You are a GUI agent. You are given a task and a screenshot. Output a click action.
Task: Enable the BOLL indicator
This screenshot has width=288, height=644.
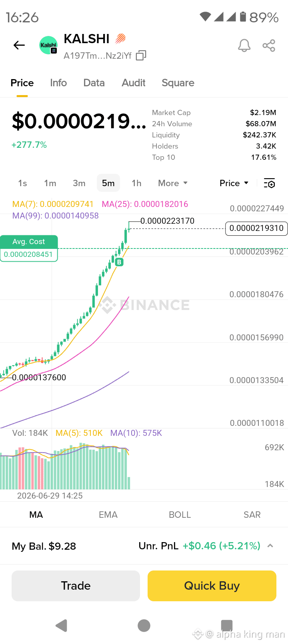pyautogui.click(x=180, y=515)
